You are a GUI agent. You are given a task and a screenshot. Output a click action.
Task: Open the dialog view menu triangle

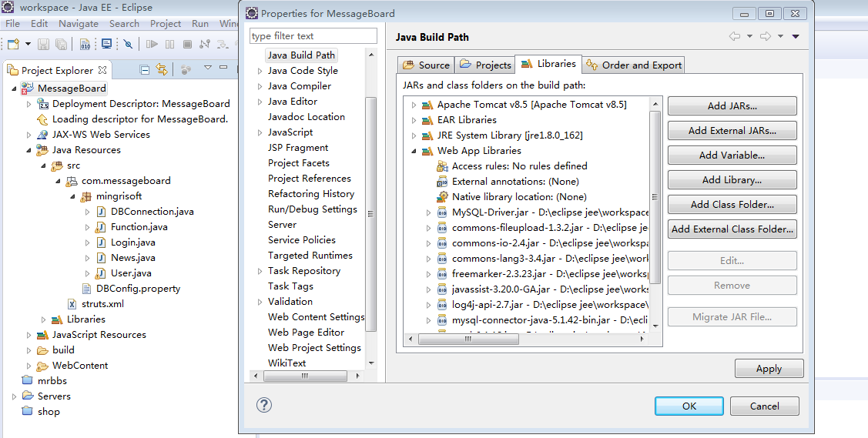tap(796, 36)
